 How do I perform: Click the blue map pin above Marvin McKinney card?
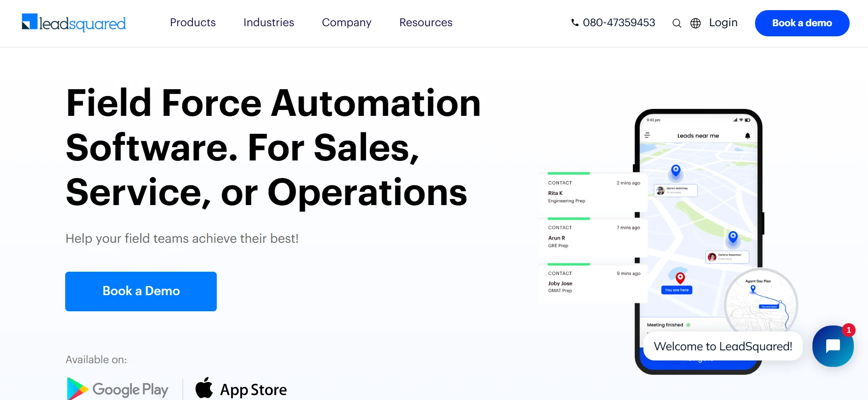click(x=676, y=171)
